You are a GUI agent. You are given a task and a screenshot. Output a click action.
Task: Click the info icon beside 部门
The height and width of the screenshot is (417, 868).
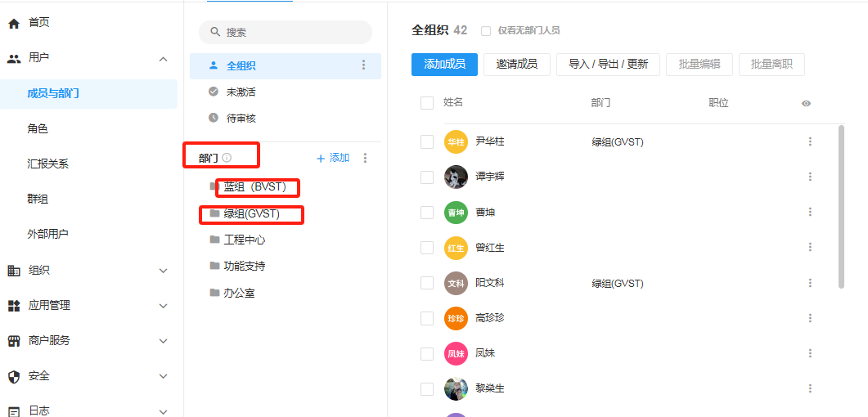coord(227,158)
